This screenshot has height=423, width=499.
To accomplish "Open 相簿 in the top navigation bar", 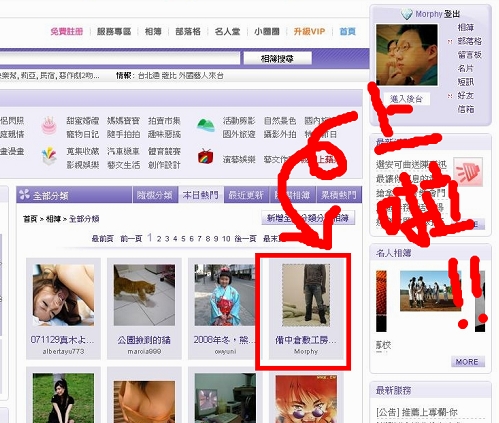I will pos(153,32).
